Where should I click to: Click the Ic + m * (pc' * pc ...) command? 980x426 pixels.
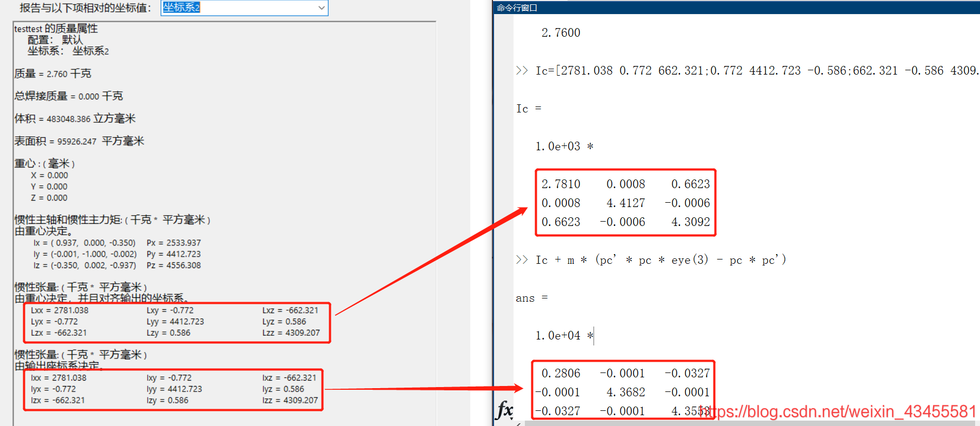[x=651, y=260]
